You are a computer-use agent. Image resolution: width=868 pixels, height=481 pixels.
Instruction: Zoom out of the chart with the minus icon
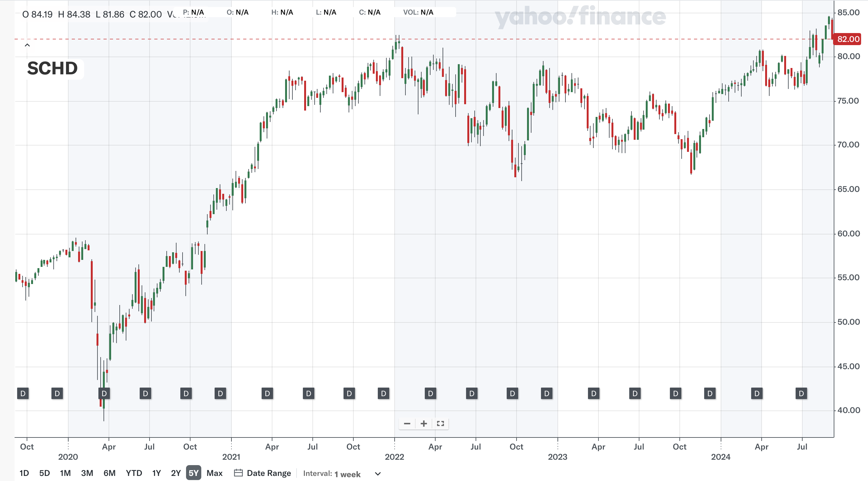(407, 423)
